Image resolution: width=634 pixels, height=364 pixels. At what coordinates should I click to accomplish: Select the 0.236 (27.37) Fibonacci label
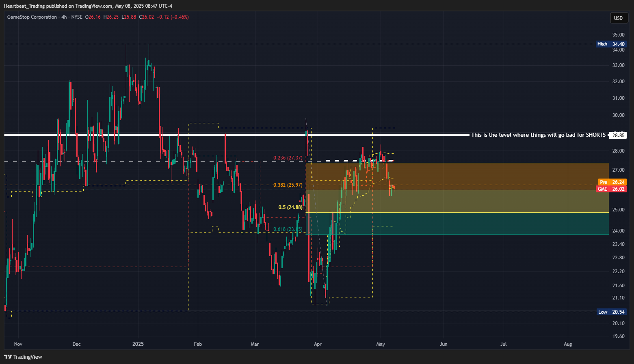tap(288, 158)
